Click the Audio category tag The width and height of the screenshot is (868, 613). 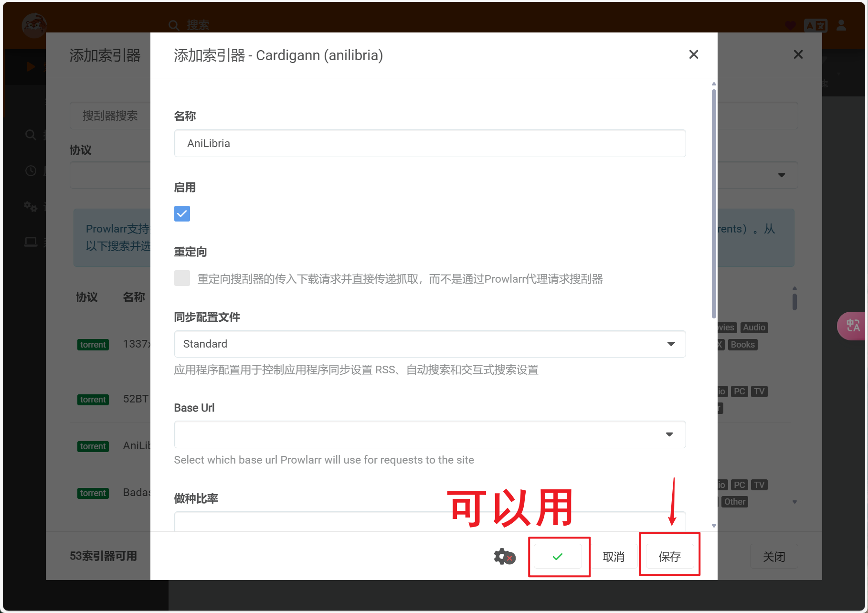click(x=754, y=328)
